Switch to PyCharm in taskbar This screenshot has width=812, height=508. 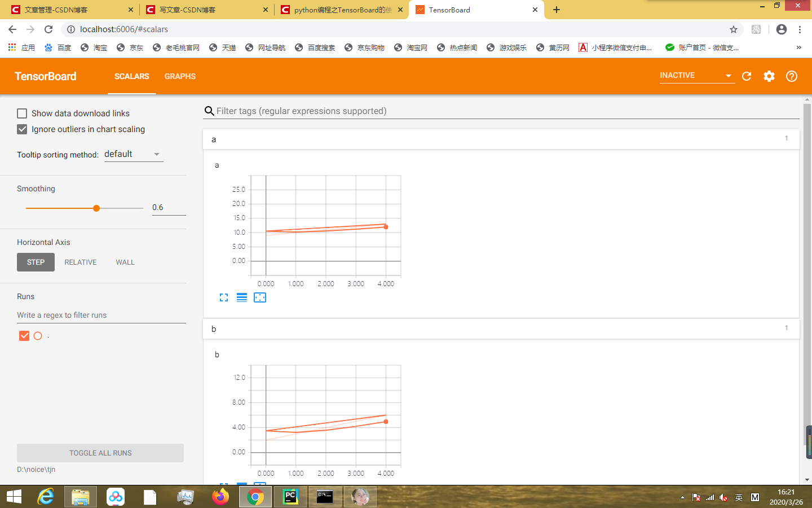[x=290, y=497]
